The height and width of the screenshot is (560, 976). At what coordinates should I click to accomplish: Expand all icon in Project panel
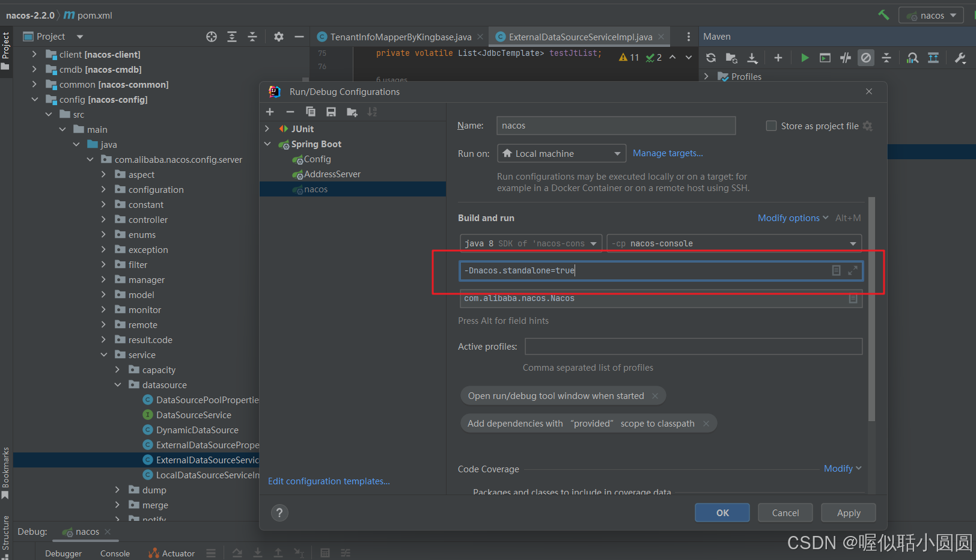[x=232, y=37]
